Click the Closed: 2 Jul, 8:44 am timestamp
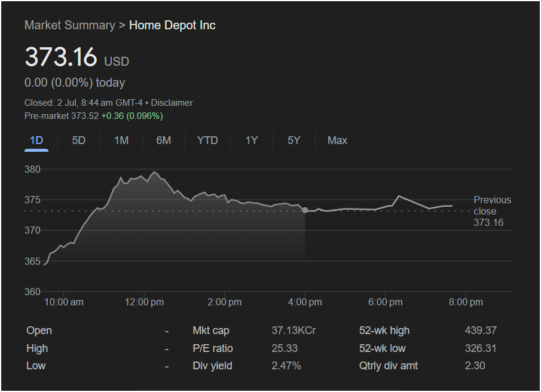Screen dimensions: 541x392 point(84,103)
